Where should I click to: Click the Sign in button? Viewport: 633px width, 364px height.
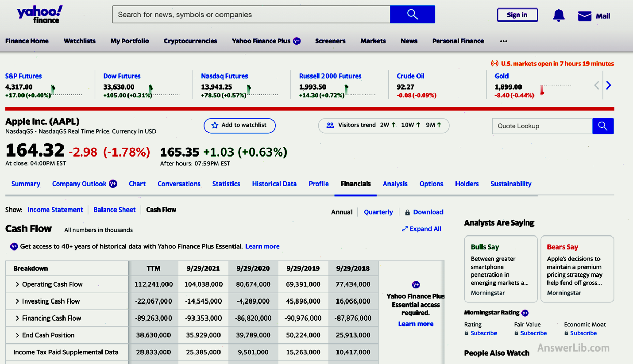[x=517, y=15]
